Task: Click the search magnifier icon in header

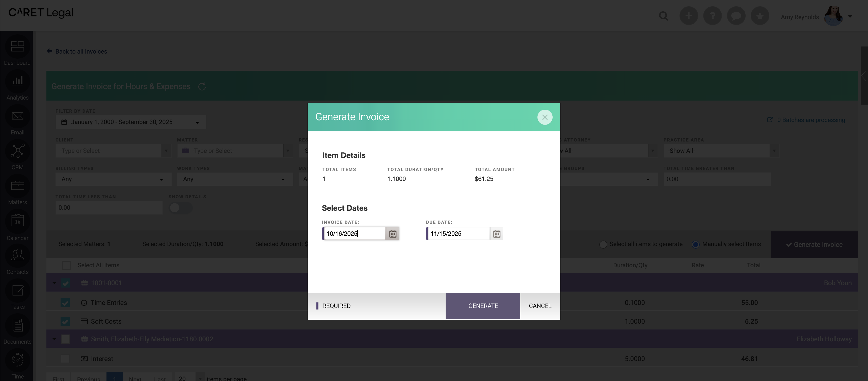Action: (x=663, y=16)
